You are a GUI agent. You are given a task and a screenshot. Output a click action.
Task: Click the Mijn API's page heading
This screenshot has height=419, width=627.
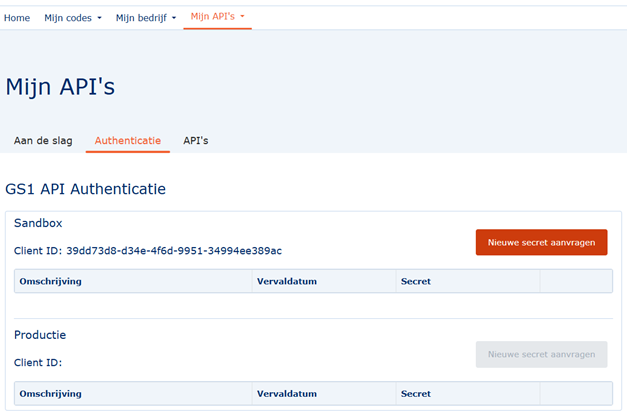[60, 87]
